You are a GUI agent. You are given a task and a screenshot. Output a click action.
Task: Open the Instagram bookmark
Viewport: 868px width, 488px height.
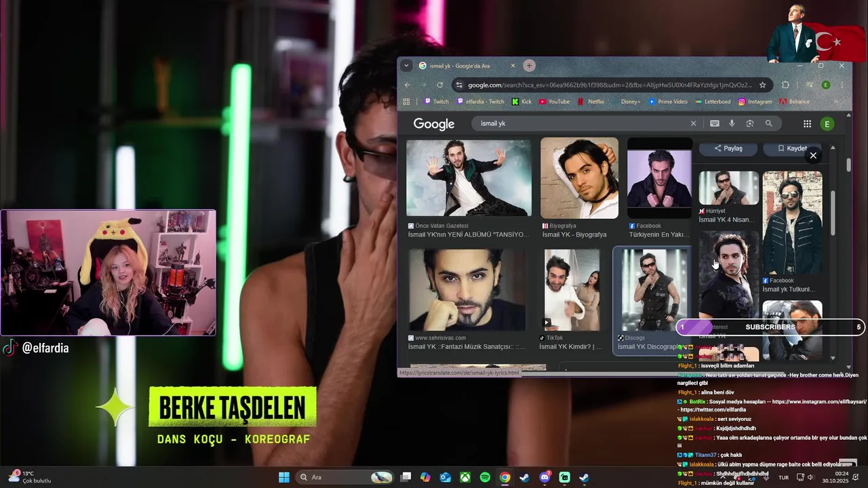coord(755,102)
